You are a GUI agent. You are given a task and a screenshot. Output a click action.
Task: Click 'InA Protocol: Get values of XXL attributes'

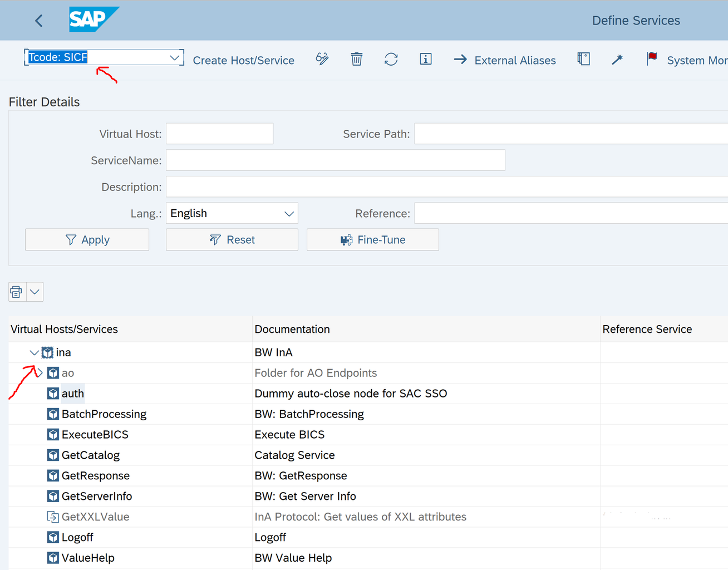(x=361, y=517)
